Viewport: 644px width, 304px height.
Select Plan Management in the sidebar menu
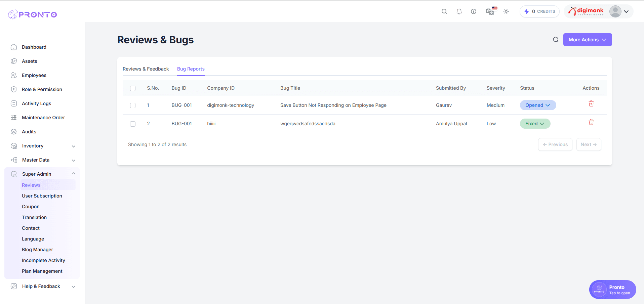click(x=42, y=271)
